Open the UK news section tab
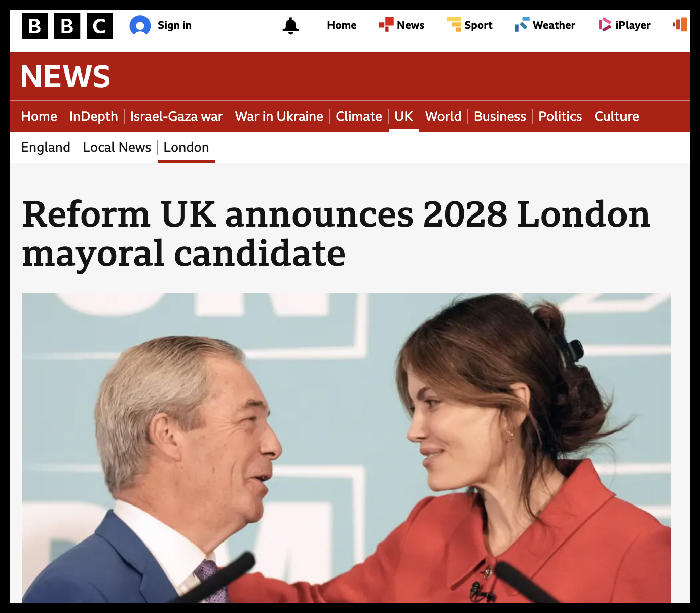The image size is (700, 613). pyautogui.click(x=403, y=116)
